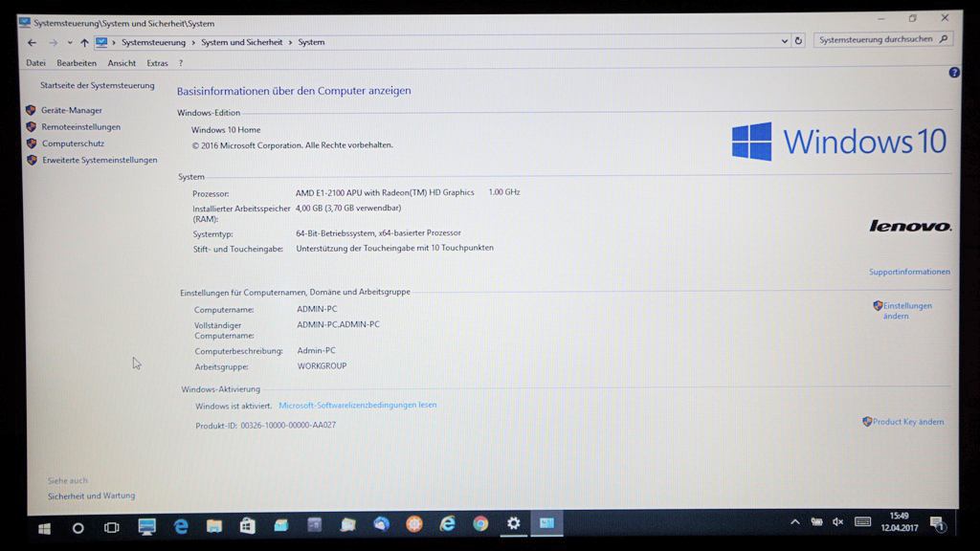Open the recent locations chevron
This screenshot has width=980, height=551.
coord(69,42)
